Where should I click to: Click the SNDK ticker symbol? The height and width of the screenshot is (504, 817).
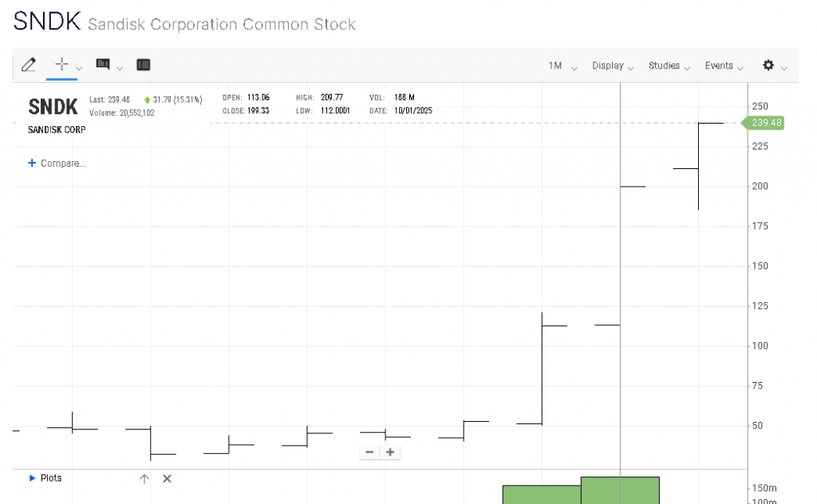(x=53, y=107)
